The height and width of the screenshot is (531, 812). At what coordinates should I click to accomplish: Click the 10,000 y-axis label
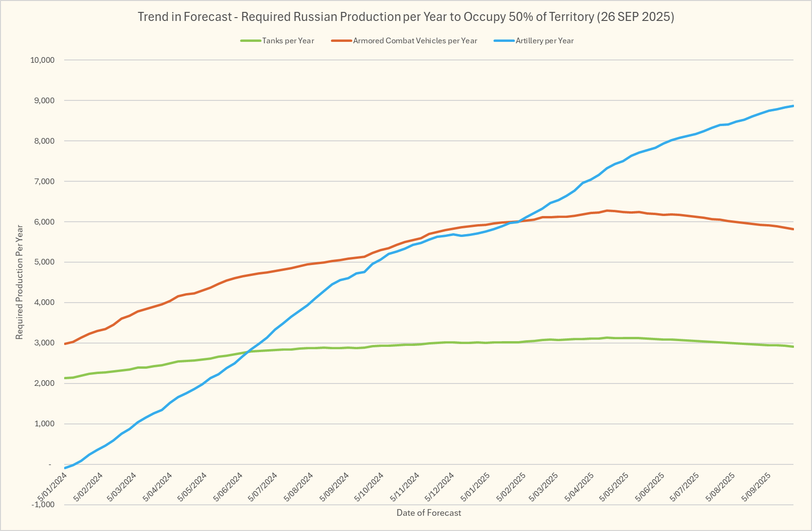click(43, 60)
